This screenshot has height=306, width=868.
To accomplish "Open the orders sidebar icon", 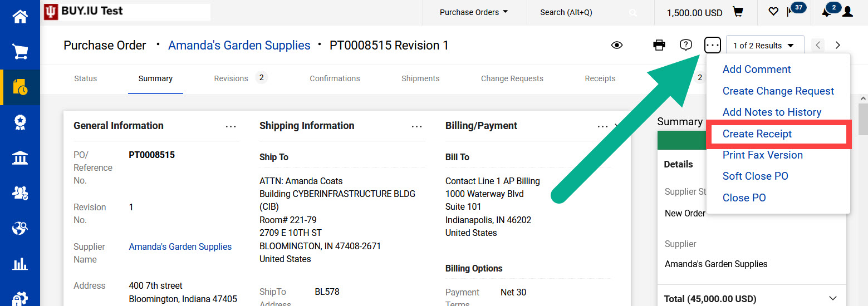I will (x=20, y=87).
